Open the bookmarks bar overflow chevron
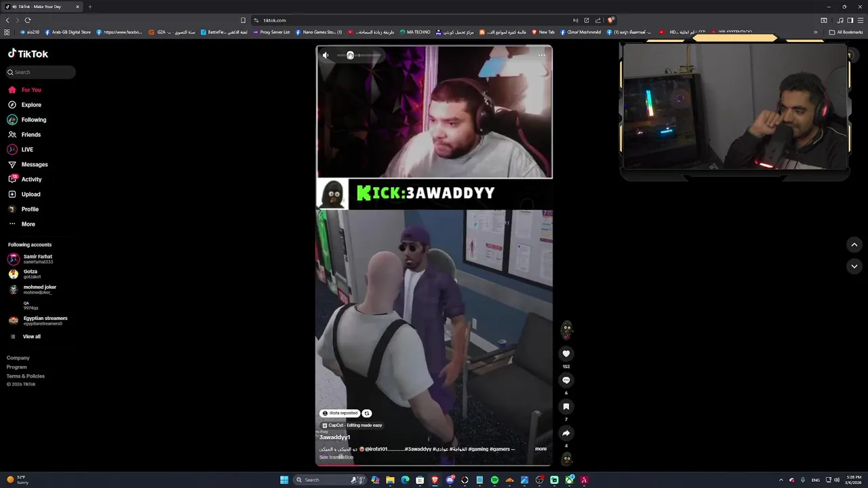This screenshot has height=488, width=868. tap(816, 32)
